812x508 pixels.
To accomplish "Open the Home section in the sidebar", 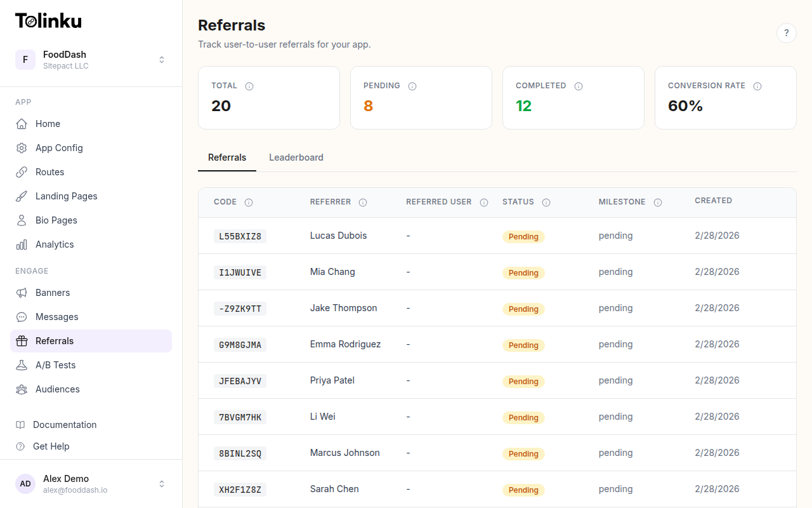I will [x=47, y=123].
